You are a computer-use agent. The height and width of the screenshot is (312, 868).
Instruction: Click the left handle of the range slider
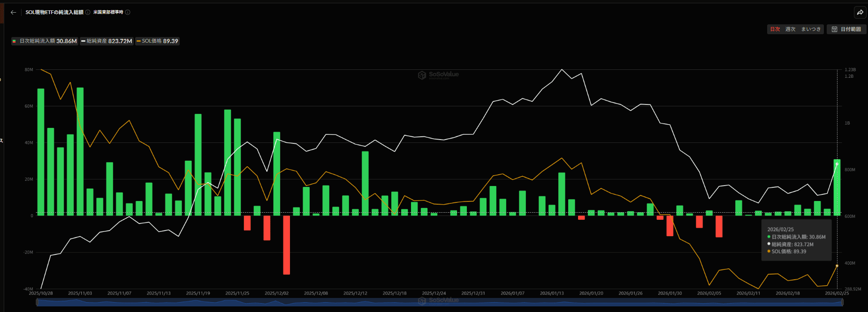(x=37, y=302)
